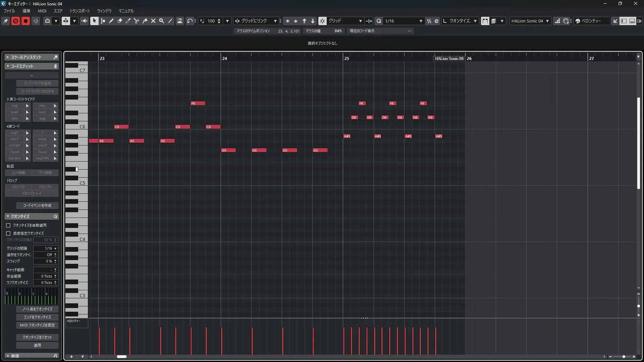Screen dimensions: 644x362
Task: Click the horizontal zoom slider handle
Action: tap(624, 357)
